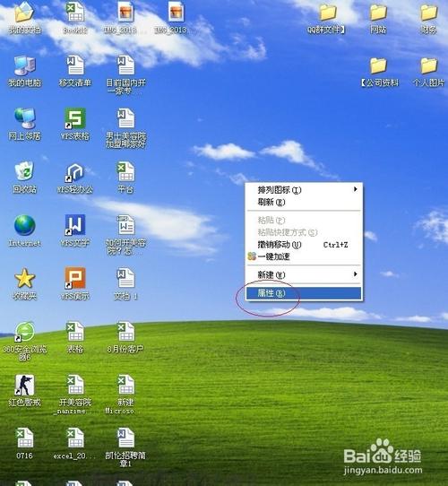Launch the WPS轻办公 shortcut
The width and height of the screenshot is (448, 486).
(75, 172)
